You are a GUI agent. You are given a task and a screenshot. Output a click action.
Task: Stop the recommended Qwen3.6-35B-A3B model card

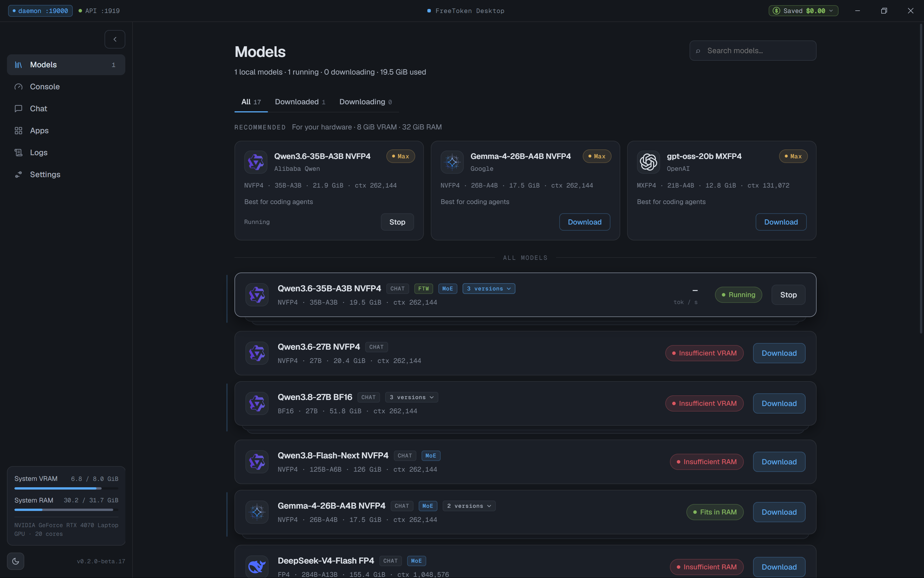[397, 222]
